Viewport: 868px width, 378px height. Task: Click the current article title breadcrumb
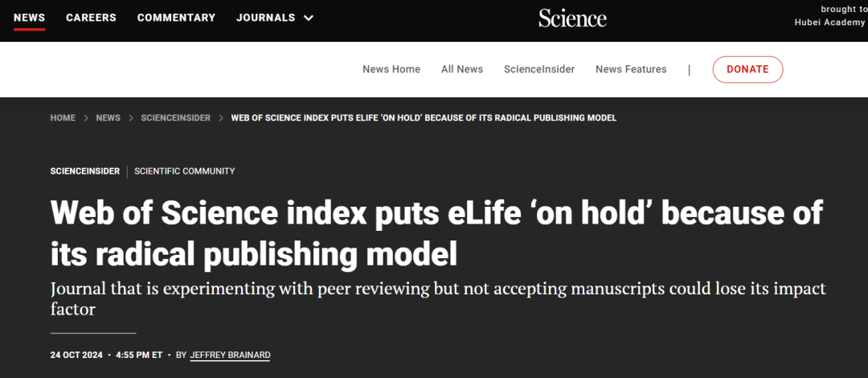tap(424, 118)
